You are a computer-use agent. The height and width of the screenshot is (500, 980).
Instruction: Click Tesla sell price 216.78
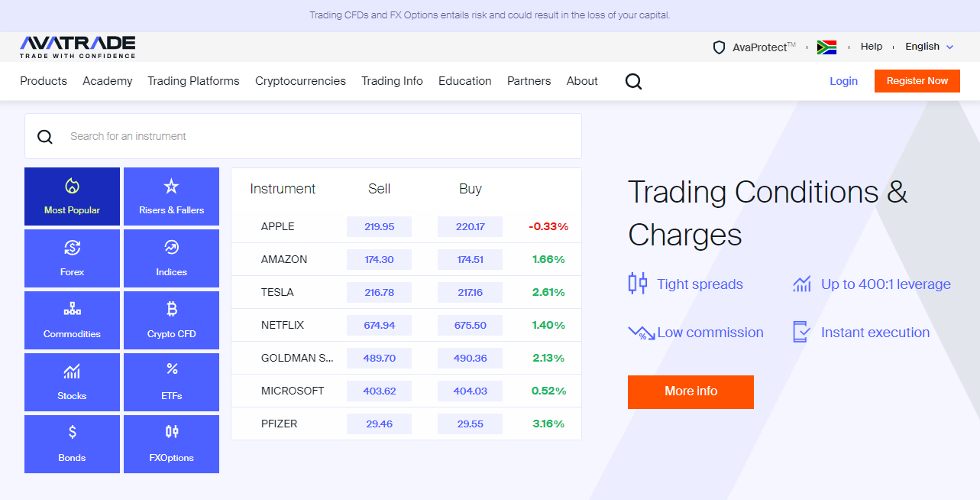click(379, 292)
